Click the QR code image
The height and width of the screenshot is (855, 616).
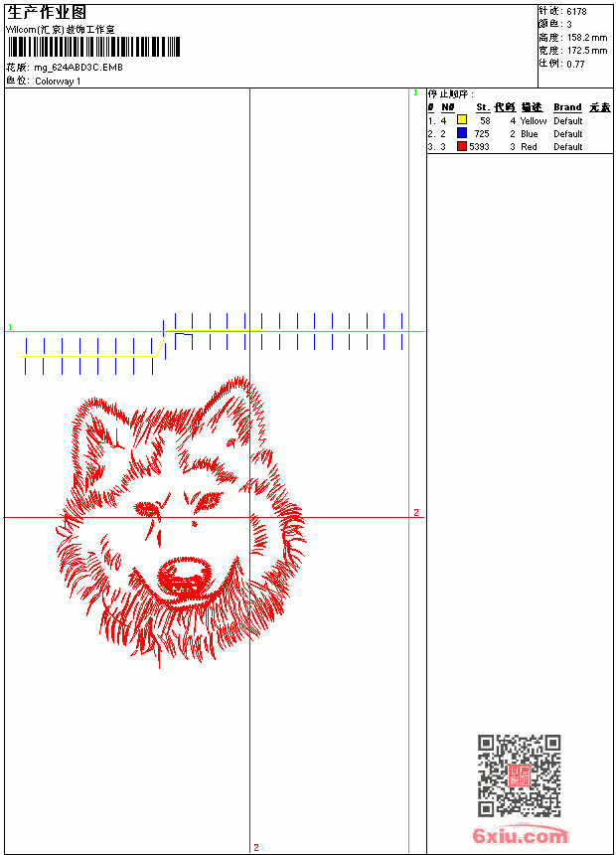(x=520, y=775)
